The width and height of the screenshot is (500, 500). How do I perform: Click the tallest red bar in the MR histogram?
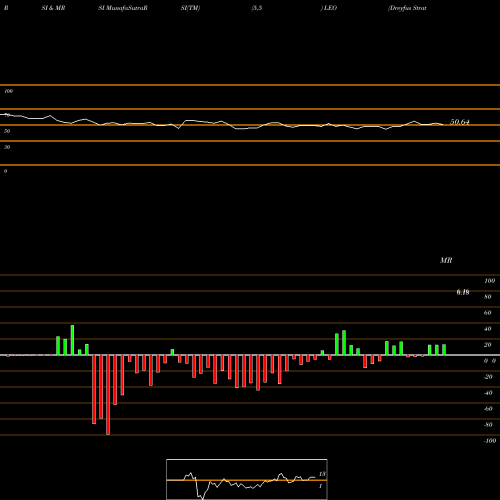(x=108, y=395)
